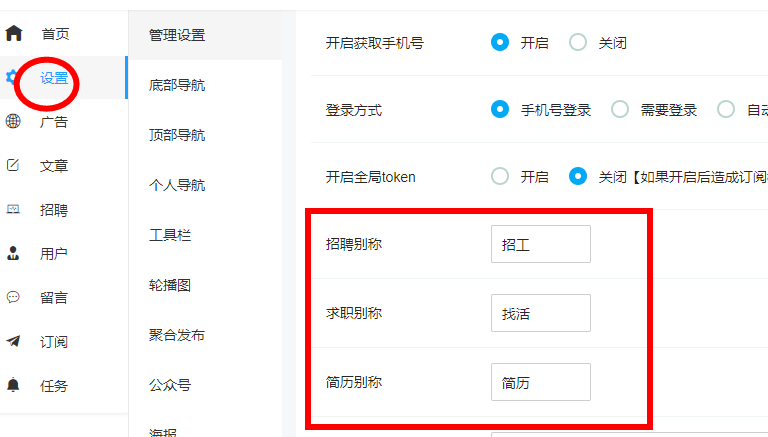Image resolution: width=768 pixels, height=437 pixels.
Task: Select the edit icon next to 文章
Action: pos(13,165)
